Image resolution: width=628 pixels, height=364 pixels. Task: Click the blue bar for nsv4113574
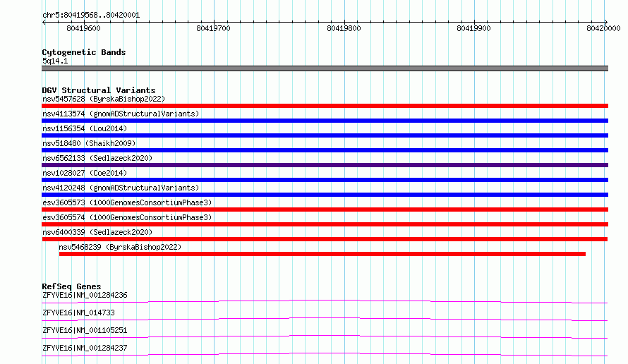point(325,121)
